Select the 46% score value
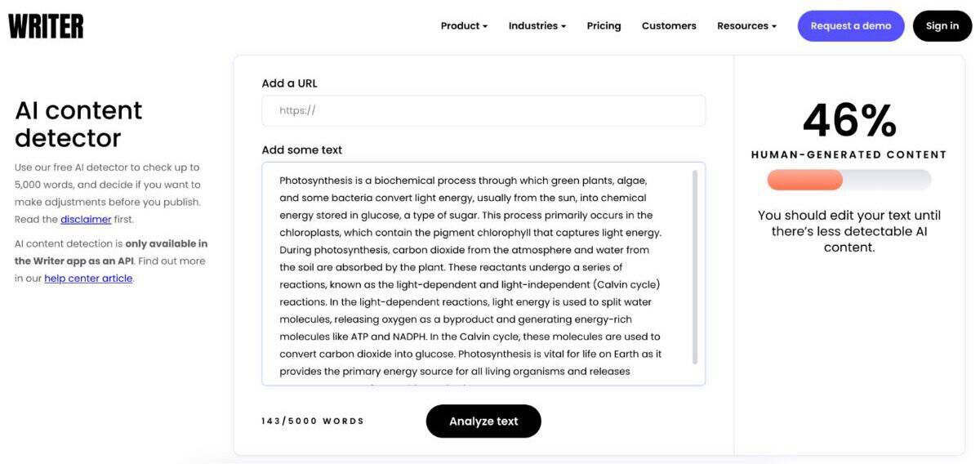Viewport: 980px width, 464px height. 849,121
